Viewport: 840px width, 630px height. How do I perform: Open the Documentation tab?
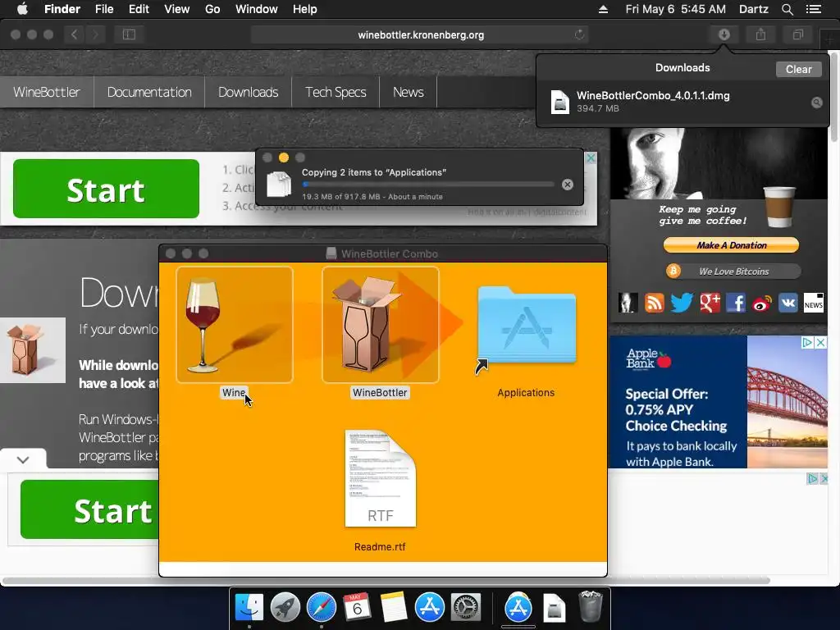(149, 92)
